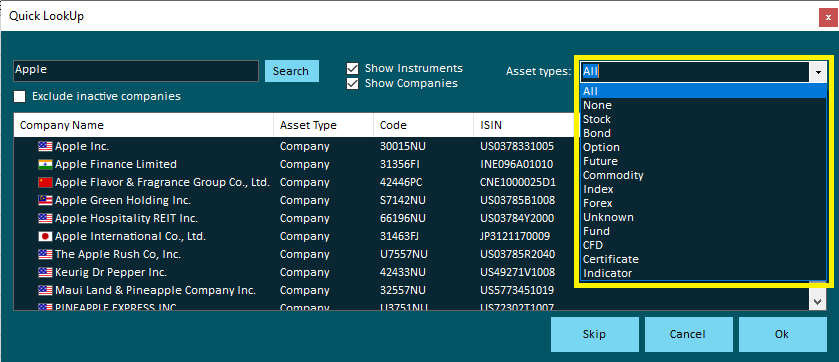839x362 pixels.
Task: Click the Search button
Action: 292,71
